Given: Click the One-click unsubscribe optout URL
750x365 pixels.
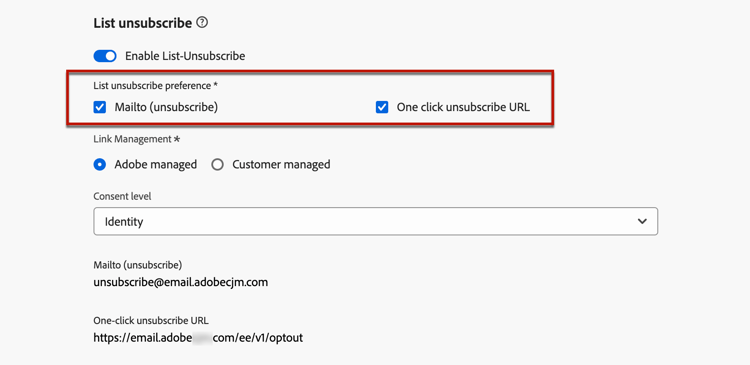Looking at the screenshot, I should click(x=198, y=338).
